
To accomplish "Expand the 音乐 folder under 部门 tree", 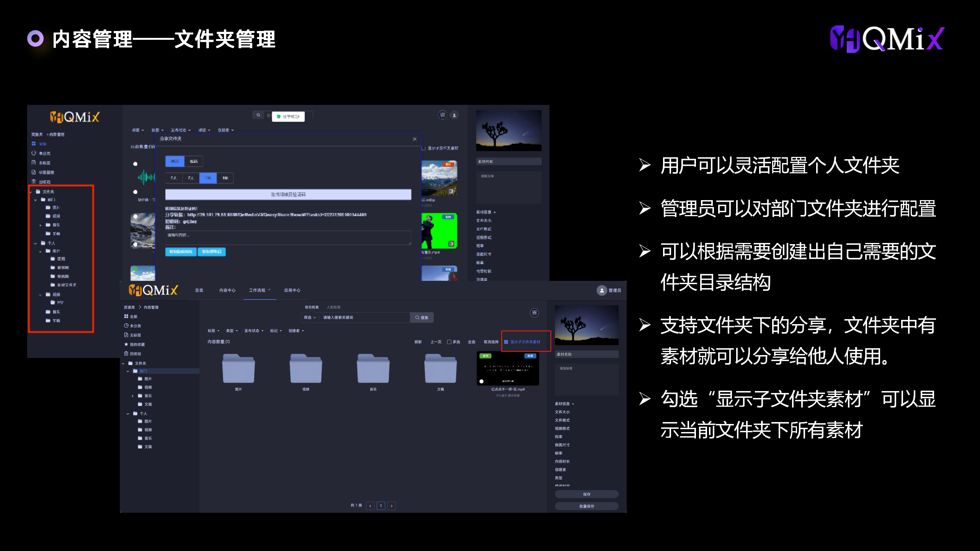I will pyautogui.click(x=132, y=396).
